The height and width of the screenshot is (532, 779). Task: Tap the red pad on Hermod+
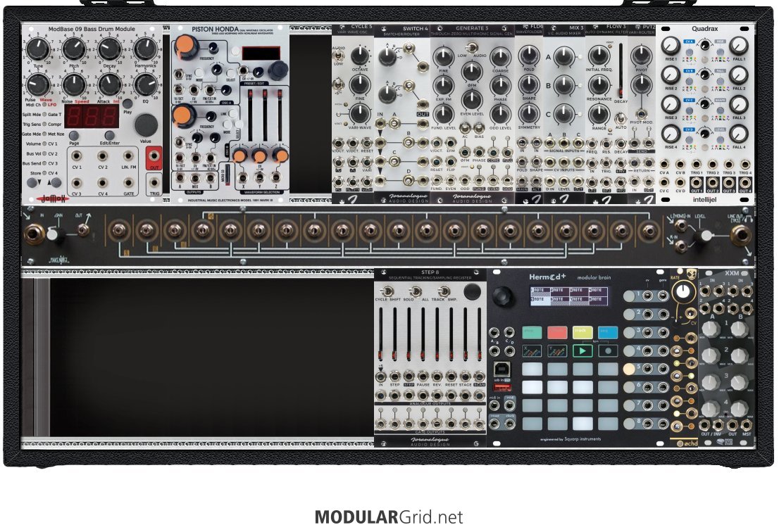coord(557,332)
